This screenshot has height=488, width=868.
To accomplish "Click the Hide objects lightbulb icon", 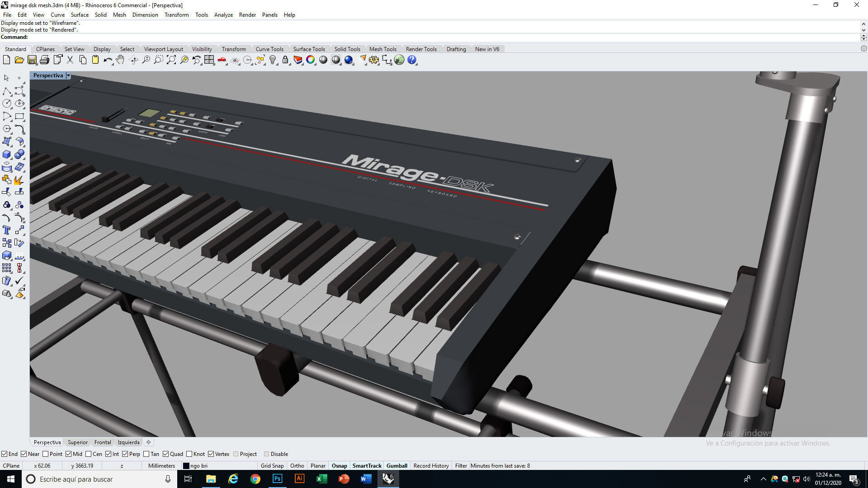I will click(x=273, y=60).
